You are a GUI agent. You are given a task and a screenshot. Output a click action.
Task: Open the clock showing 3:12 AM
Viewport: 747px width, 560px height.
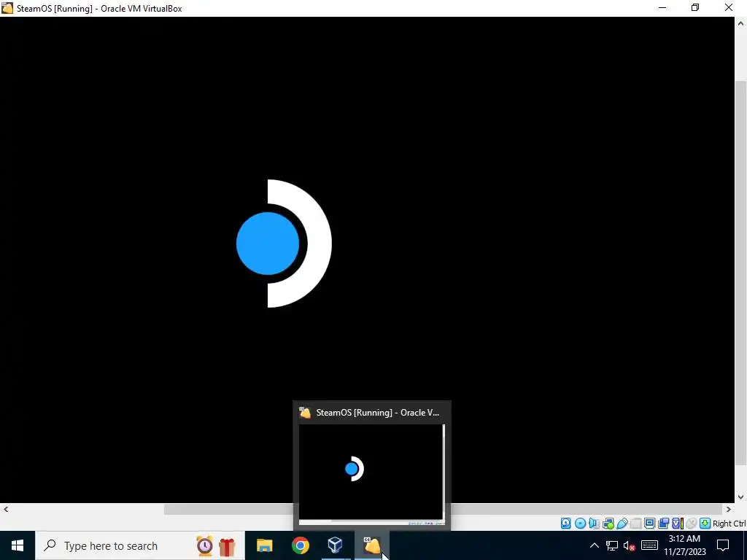684,545
